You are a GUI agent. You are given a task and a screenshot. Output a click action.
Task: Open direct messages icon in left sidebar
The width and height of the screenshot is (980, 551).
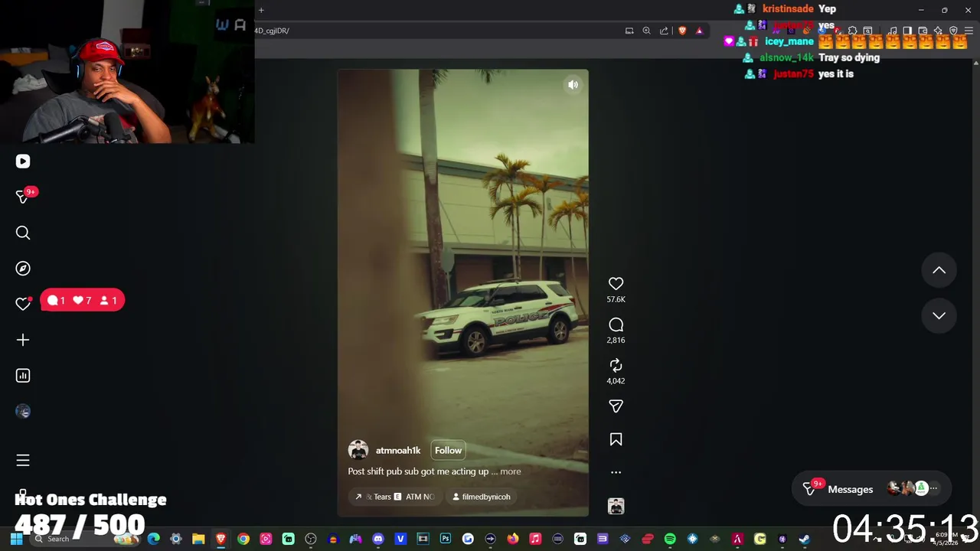click(23, 197)
